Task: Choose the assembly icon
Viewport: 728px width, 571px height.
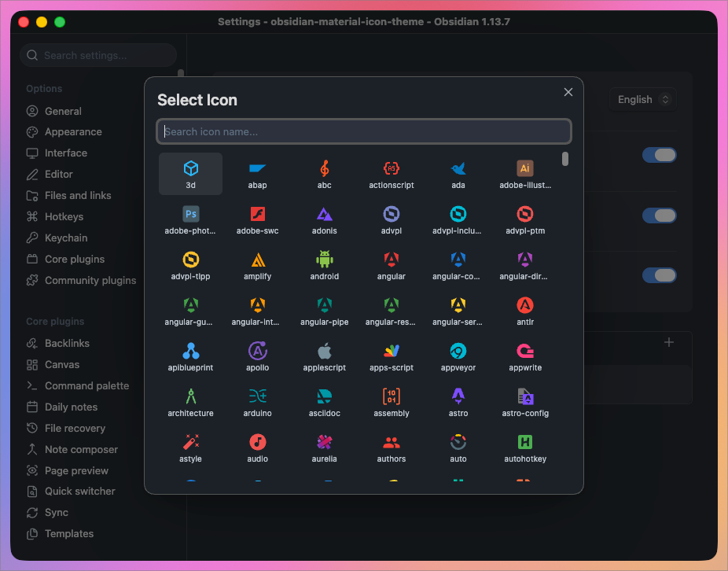Action: (391, 402)
